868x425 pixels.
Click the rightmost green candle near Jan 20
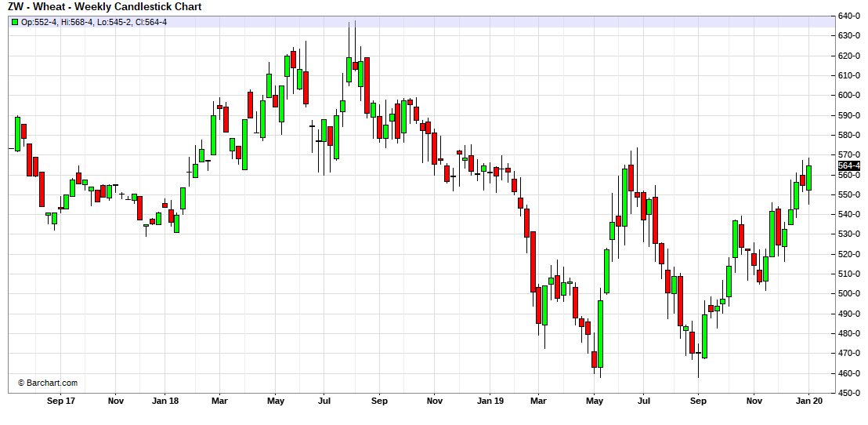pos(808,177)
